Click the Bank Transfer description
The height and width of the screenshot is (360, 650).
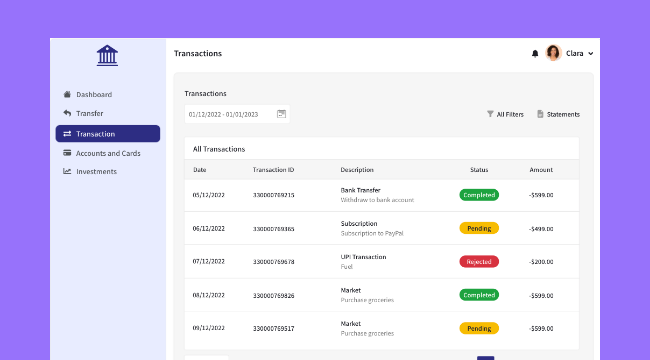tap(360, 190)
